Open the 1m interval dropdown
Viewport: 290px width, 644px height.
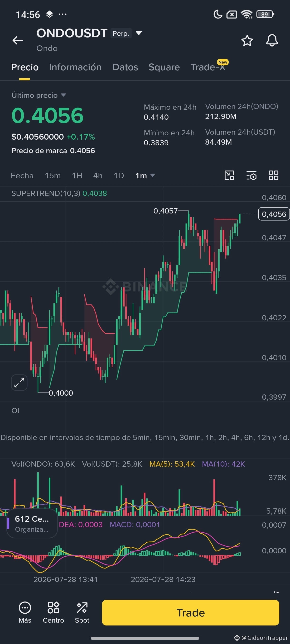(145, 175)
